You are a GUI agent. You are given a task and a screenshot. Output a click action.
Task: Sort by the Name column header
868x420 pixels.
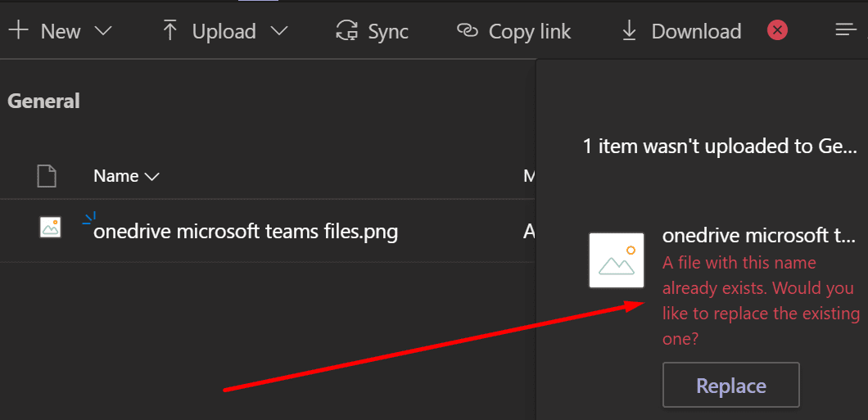[x=126, y=176]
